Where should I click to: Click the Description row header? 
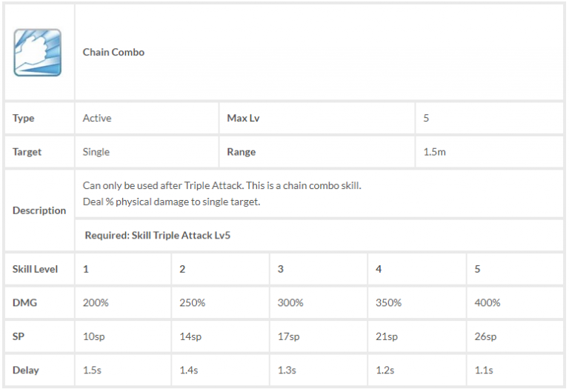tap(39, 210)
